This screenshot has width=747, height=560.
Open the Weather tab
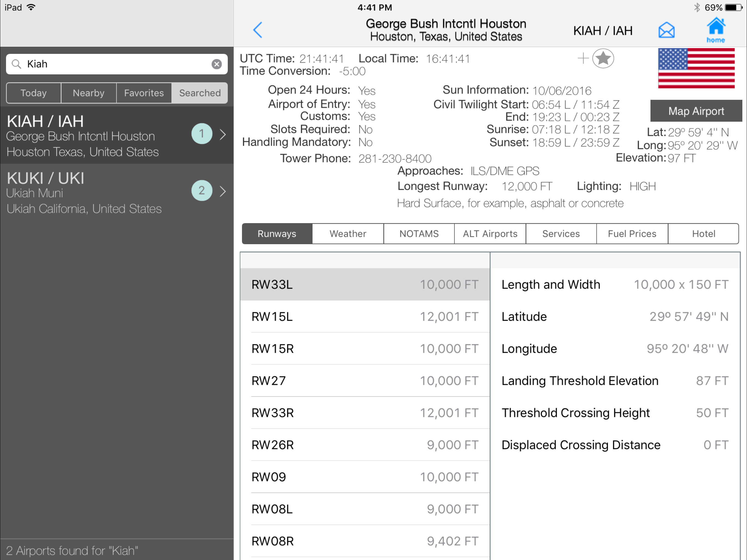[x=348, y=234]
